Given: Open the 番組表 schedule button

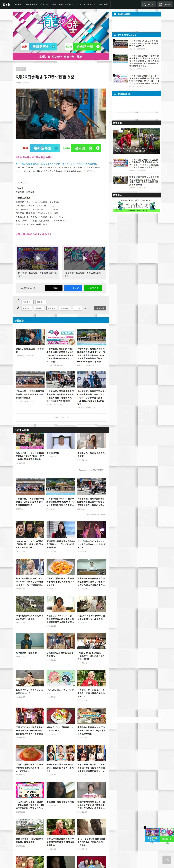Looking at the screenshot, I should pos(165,4).
